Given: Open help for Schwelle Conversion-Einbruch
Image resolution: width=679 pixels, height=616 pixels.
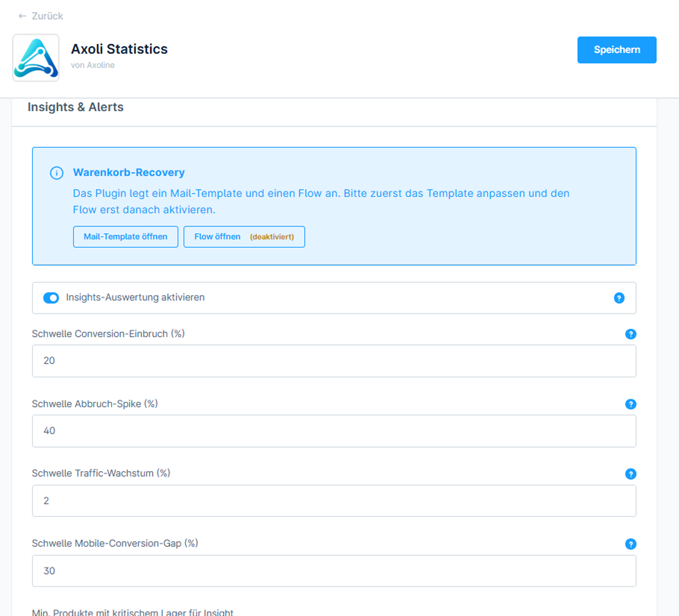Looking at the screenshot, I should pos(631,334).
